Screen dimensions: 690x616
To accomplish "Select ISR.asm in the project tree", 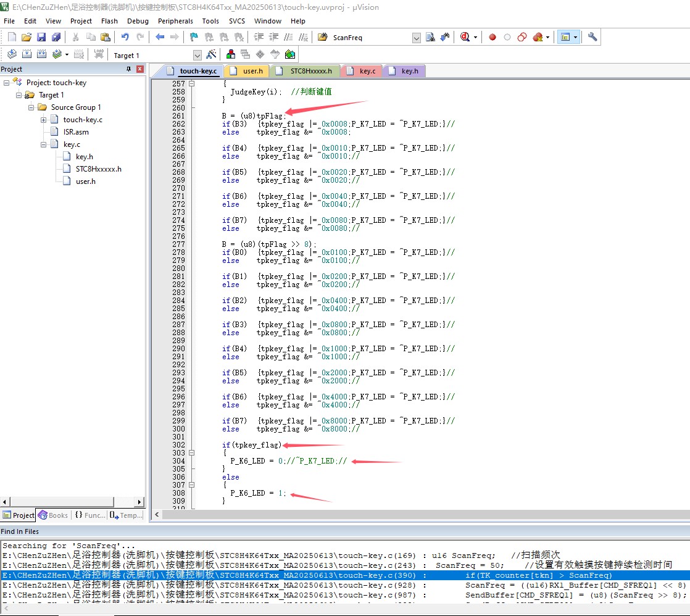I will pyautogui.click(x=76, y=132).
